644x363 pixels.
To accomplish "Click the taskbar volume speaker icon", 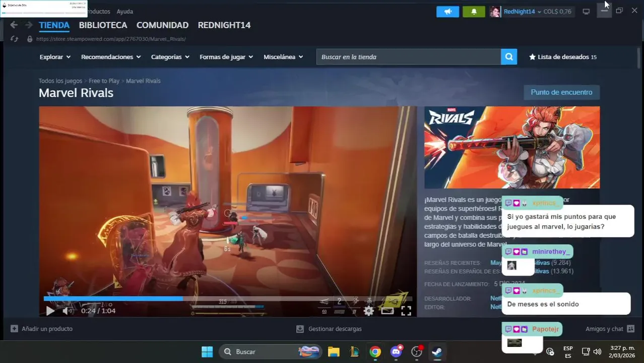I will [x=598, y=352].
